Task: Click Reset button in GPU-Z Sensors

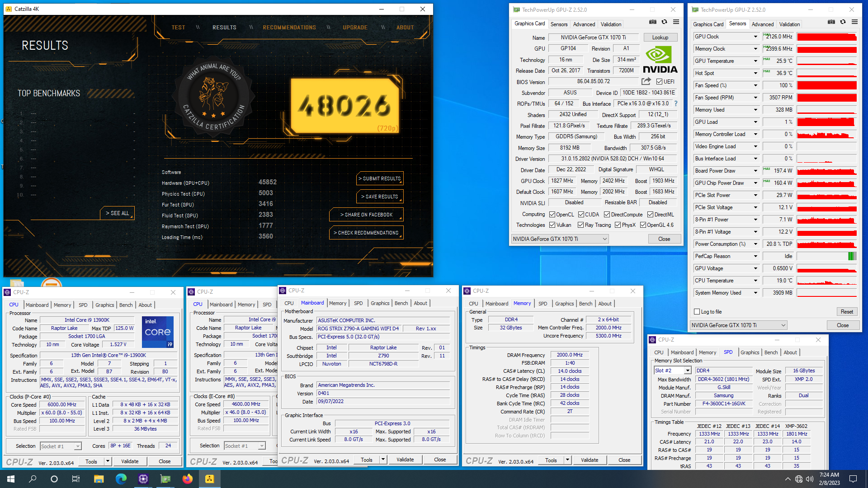Action: tap(847, 312)
